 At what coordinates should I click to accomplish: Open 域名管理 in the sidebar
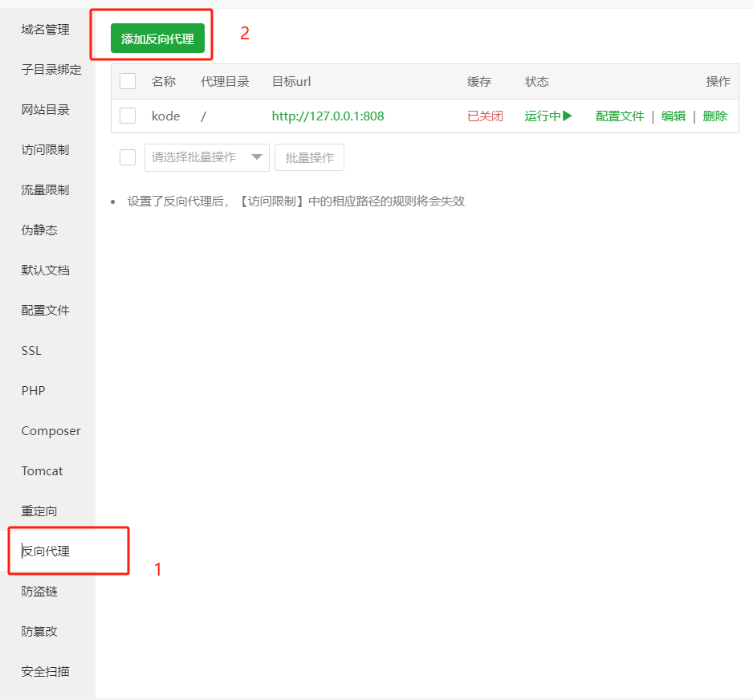click(45, 30)
